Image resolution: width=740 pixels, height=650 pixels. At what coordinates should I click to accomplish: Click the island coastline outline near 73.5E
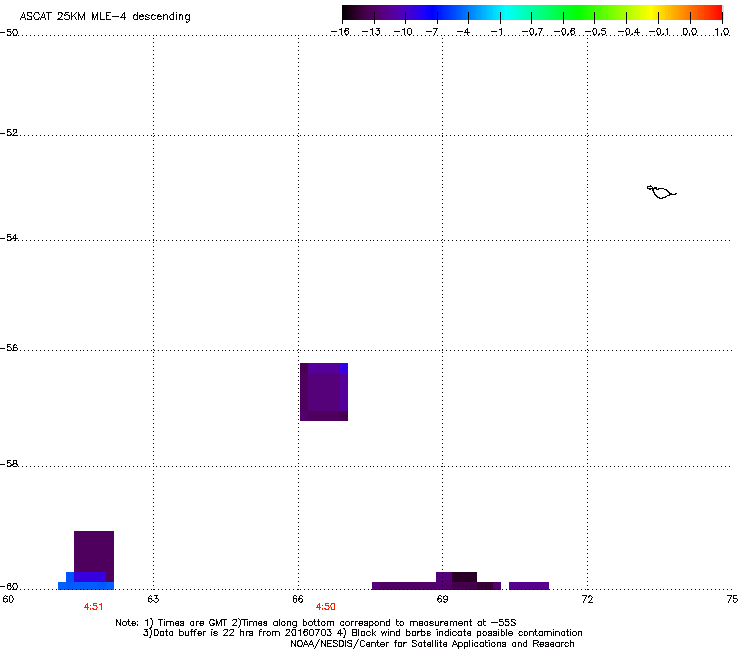[x=661, y=192]
